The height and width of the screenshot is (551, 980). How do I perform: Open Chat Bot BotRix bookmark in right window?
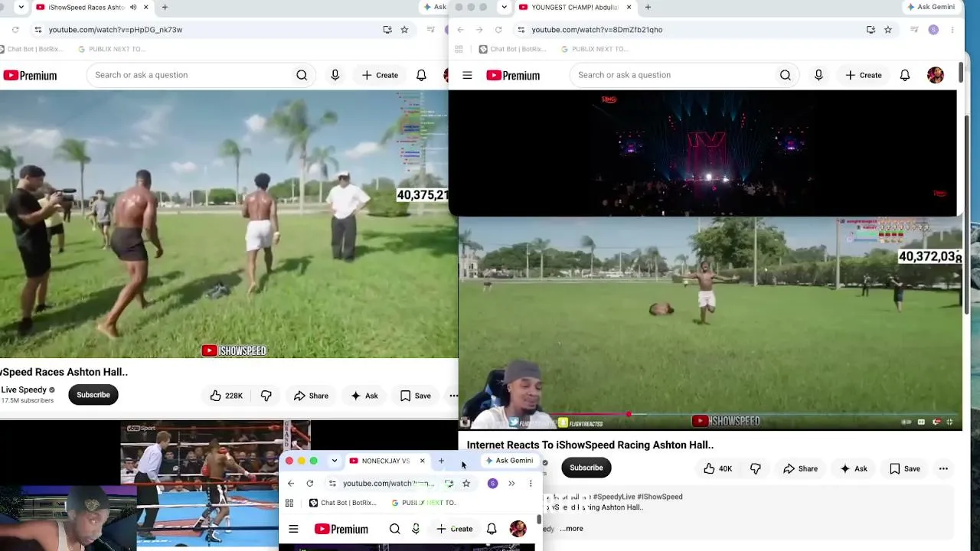pyautogui.click(x=511, y=49)
